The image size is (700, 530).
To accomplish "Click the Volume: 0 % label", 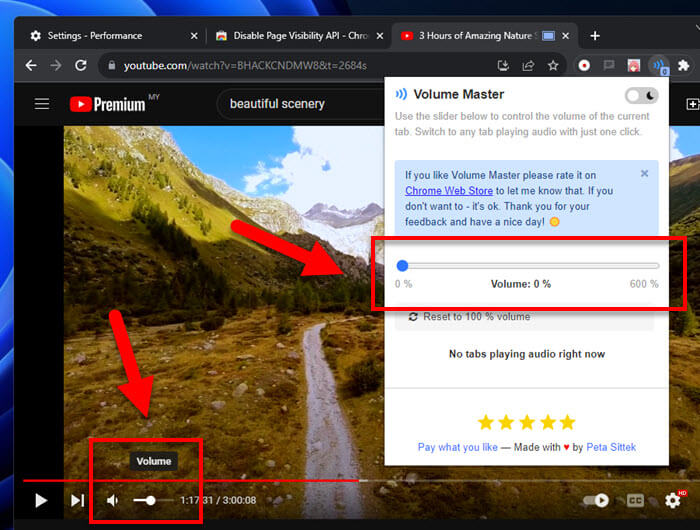I will click(521, 284).
